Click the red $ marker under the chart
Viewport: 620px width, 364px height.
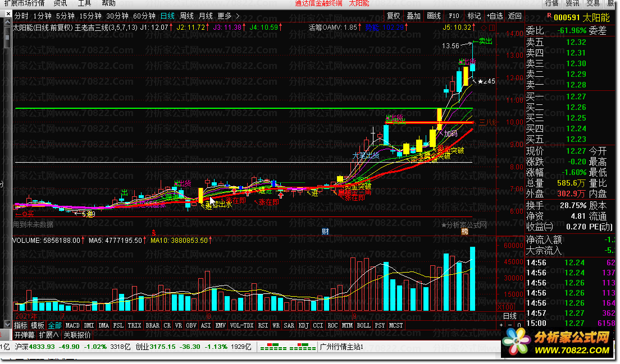[x=154, y=233]
